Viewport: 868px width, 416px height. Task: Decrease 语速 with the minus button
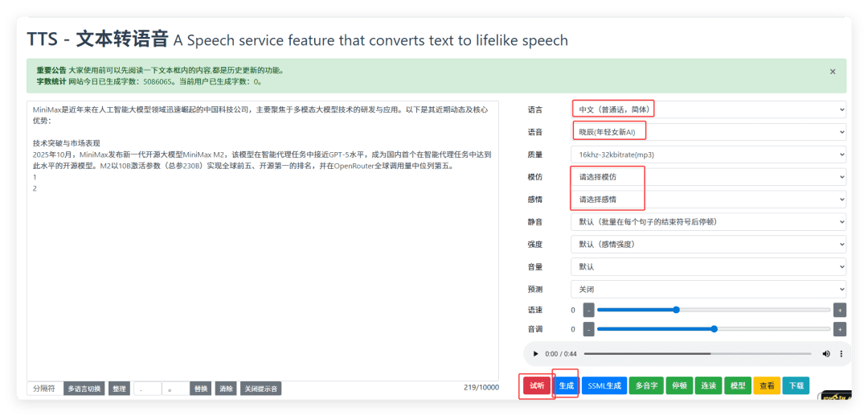click(588, 310)
